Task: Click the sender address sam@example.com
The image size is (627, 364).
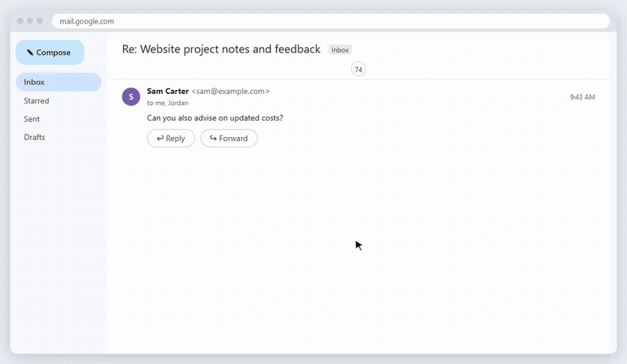Action: [230, 91]
